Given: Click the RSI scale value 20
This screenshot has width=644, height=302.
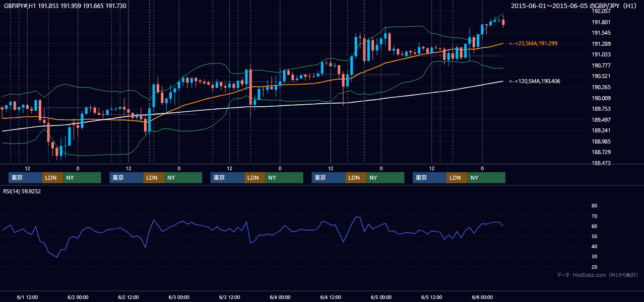Looking at the screenshot, I should tap(594, 267).
